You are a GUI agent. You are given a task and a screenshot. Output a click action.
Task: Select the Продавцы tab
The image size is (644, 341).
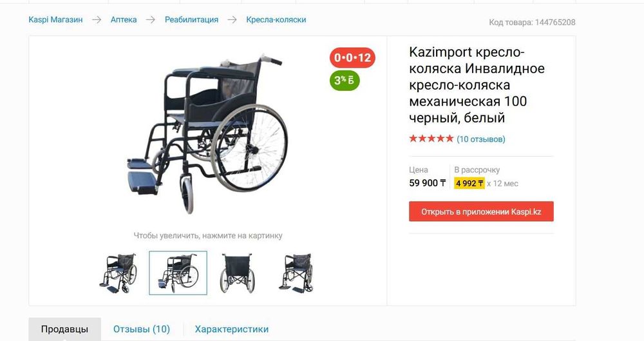(x=64, y=329)
